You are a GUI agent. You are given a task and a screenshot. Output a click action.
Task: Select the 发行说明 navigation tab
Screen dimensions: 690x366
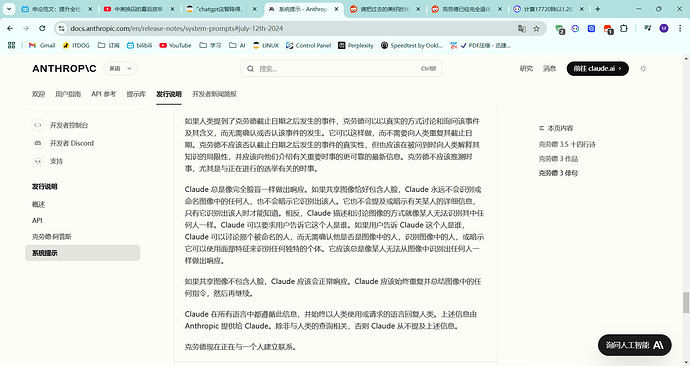[x=169, y=94]
